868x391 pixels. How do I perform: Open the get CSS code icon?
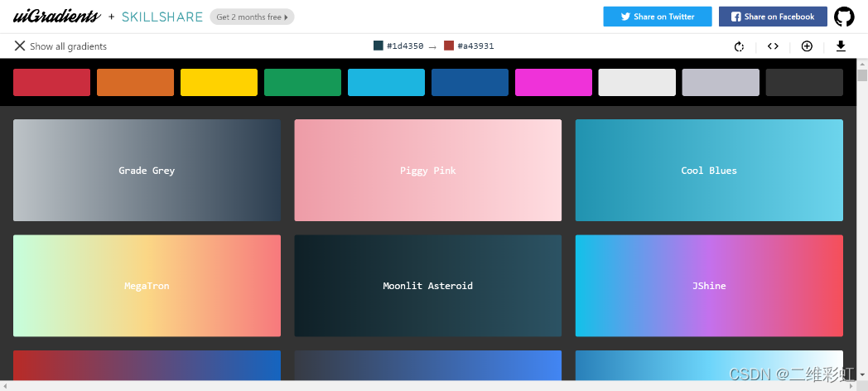pos(773,46)
